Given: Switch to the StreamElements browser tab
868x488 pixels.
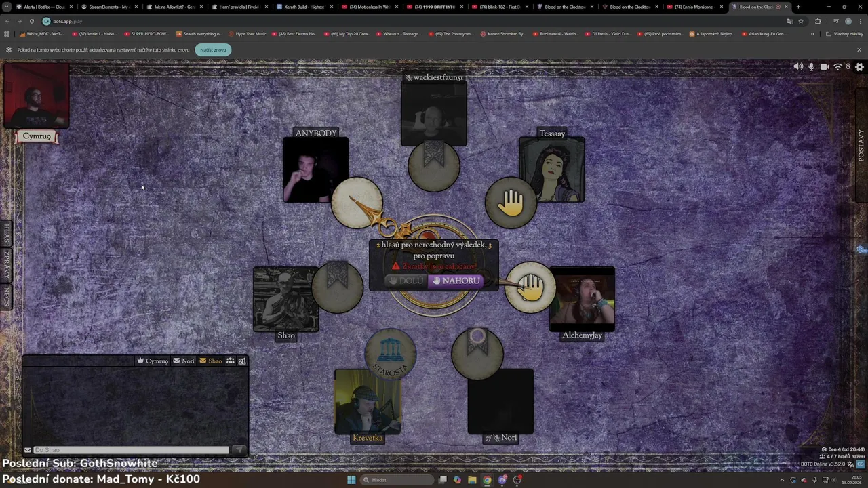Looking at the screenshot, I should (x=108, y=7).
